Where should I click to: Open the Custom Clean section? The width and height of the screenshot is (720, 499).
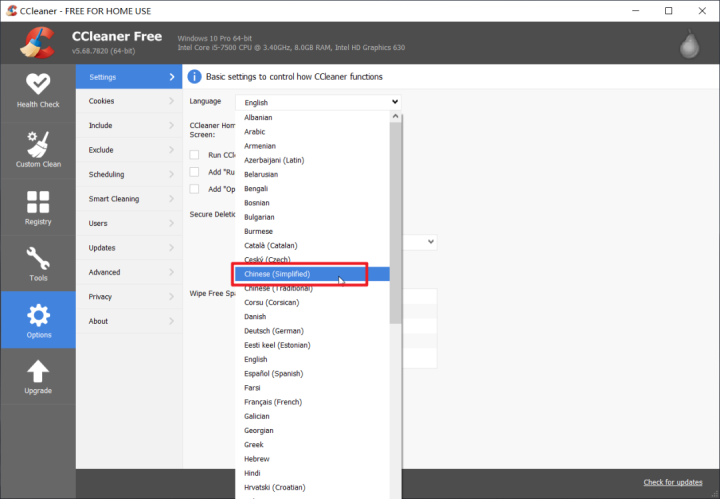pos(38,150)
